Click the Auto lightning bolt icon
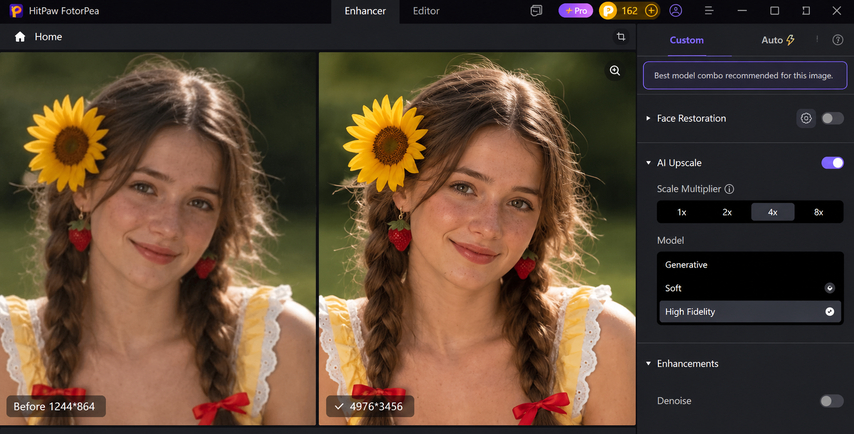Image resolution: width=854 pixels, height=434 pixels. pos(790,40)
